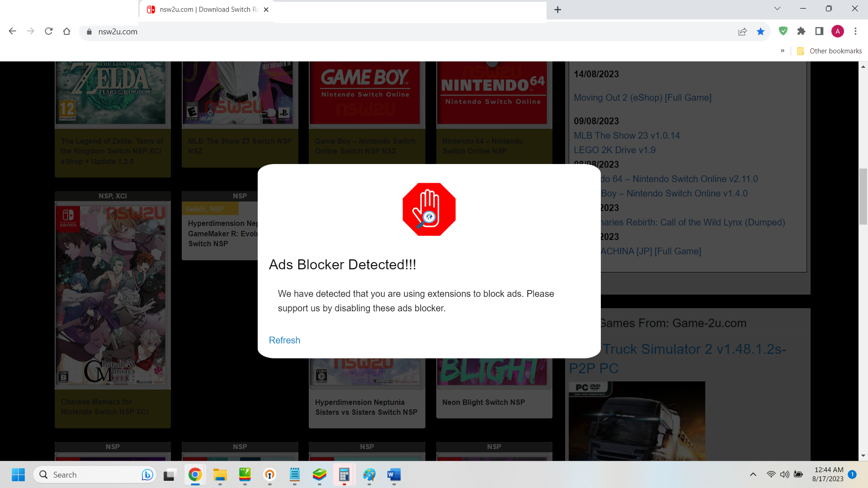The height and width of the screenshot is (488, 868).
Task: Expand the tab search dropdown arrow
Action: tap(777, 9)
